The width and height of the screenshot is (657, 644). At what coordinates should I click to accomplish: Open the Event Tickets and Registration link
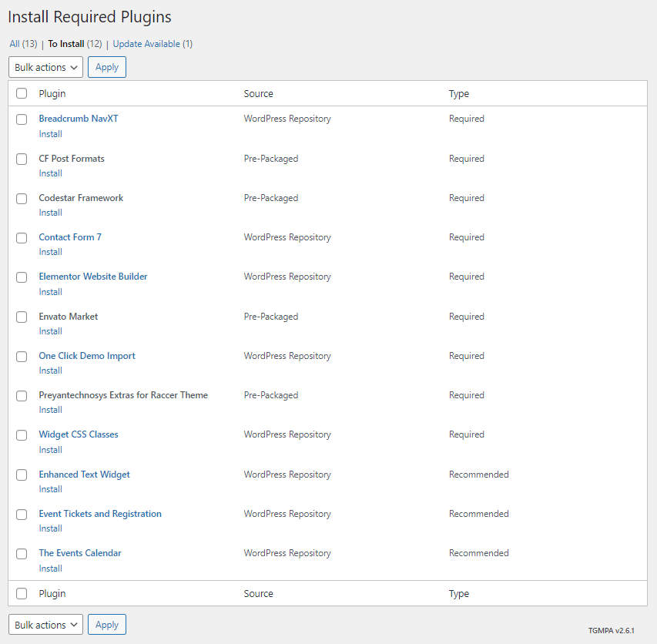100,514
